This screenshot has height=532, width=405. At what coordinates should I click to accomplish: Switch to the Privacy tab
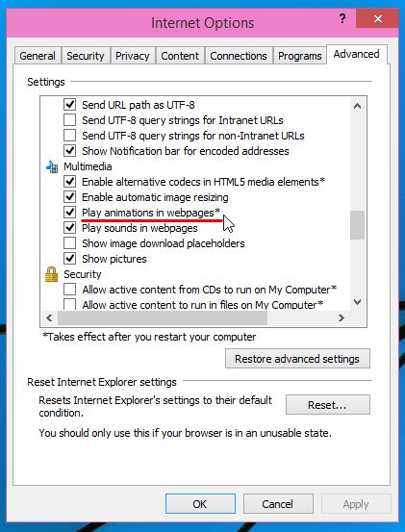point(133,56)
